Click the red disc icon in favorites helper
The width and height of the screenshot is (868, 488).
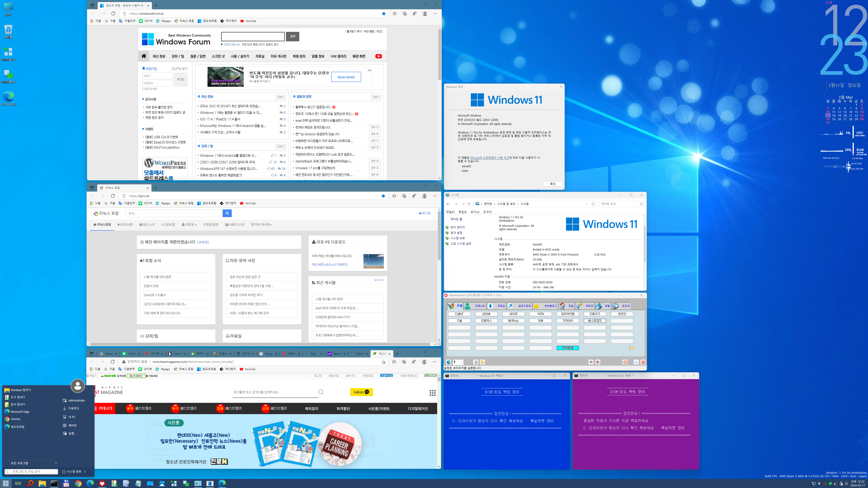pos(598,362)
